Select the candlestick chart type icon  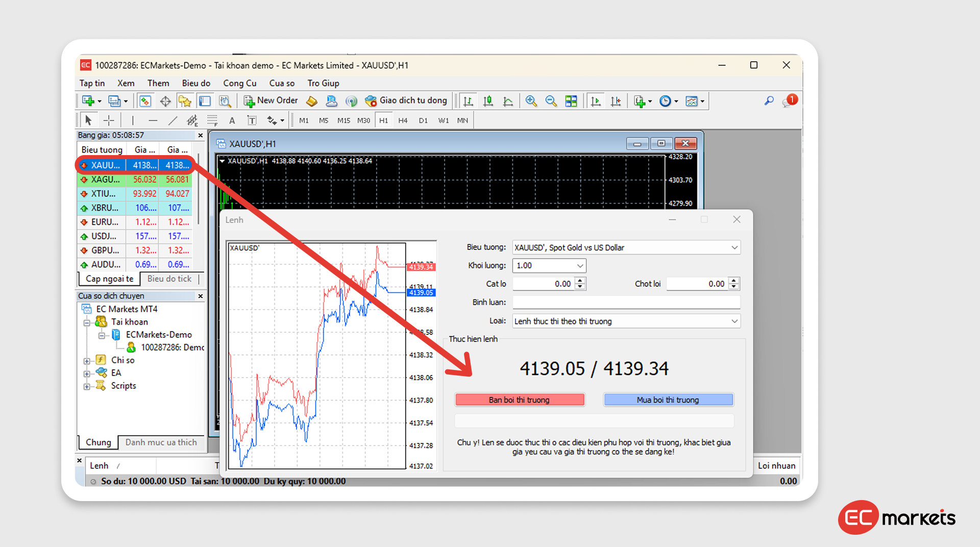pos(488,101)
